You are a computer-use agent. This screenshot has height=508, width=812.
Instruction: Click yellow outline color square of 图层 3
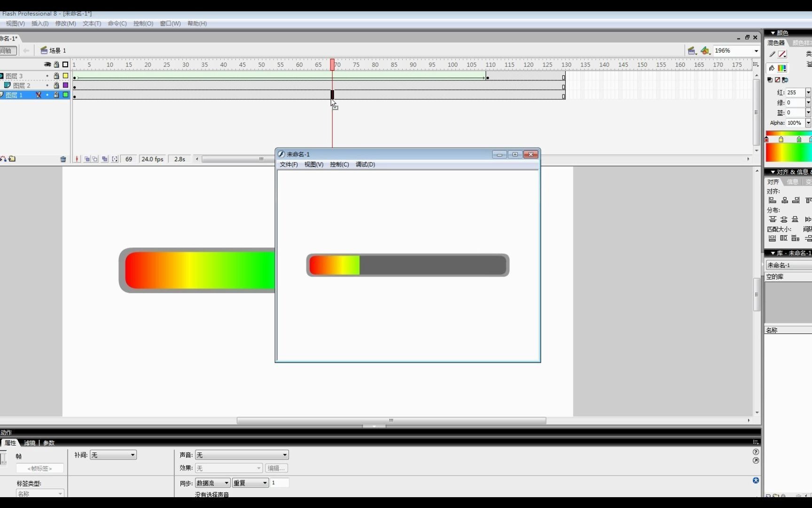65,76
